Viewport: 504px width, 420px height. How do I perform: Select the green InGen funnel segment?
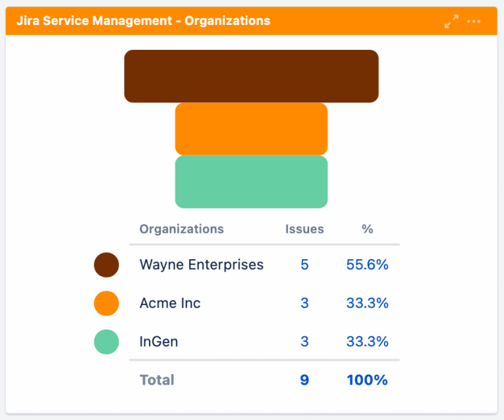251,182
